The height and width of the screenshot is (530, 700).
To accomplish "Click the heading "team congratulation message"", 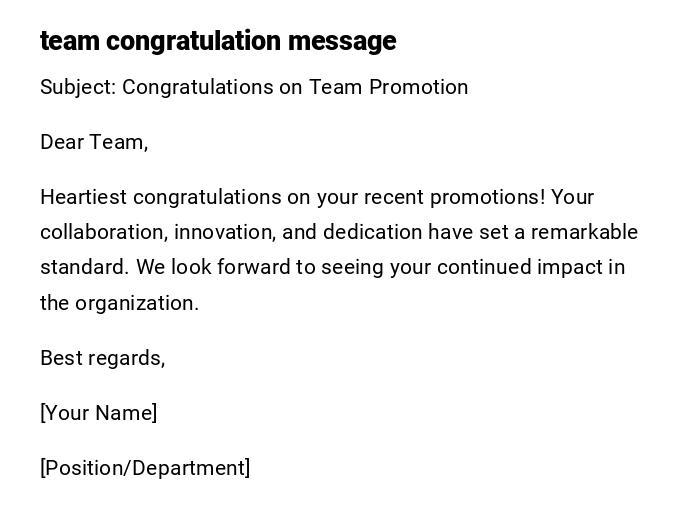I will 218,41.
